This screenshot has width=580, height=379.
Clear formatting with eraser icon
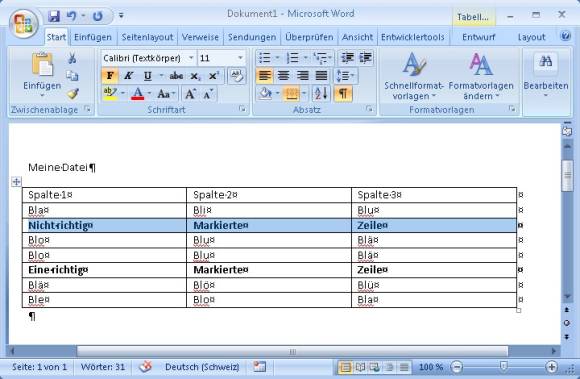[237, 75]
